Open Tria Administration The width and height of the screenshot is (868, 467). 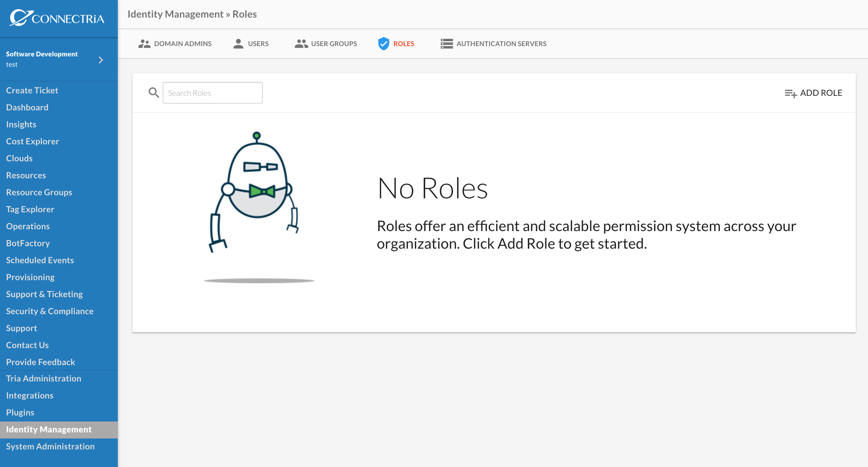pos(43,378)
